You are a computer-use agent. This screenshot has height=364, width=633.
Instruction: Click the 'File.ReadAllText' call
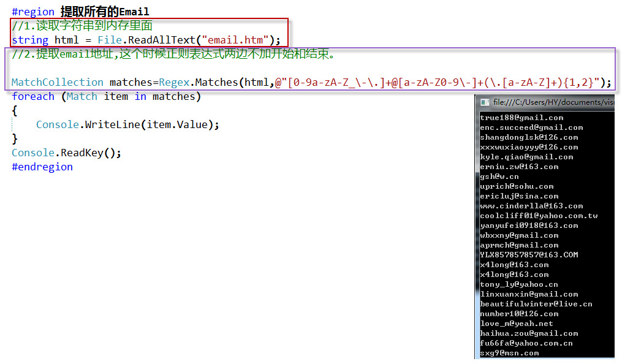(x=146, y=40)
